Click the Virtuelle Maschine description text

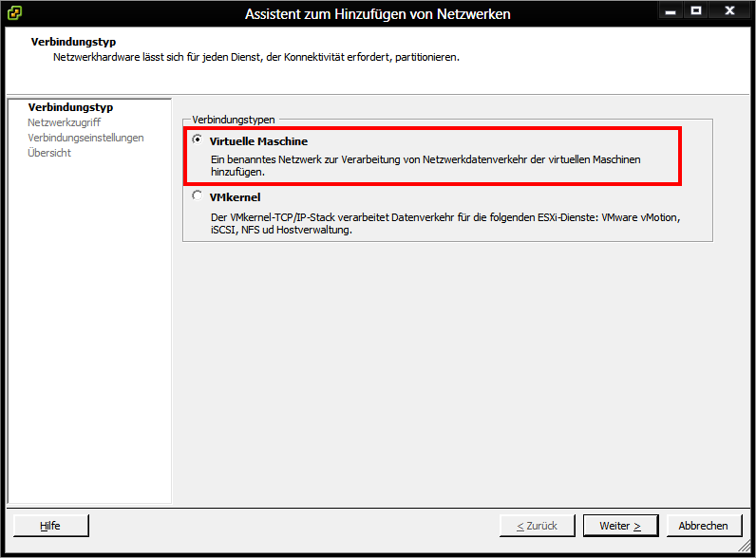[425, 166]
